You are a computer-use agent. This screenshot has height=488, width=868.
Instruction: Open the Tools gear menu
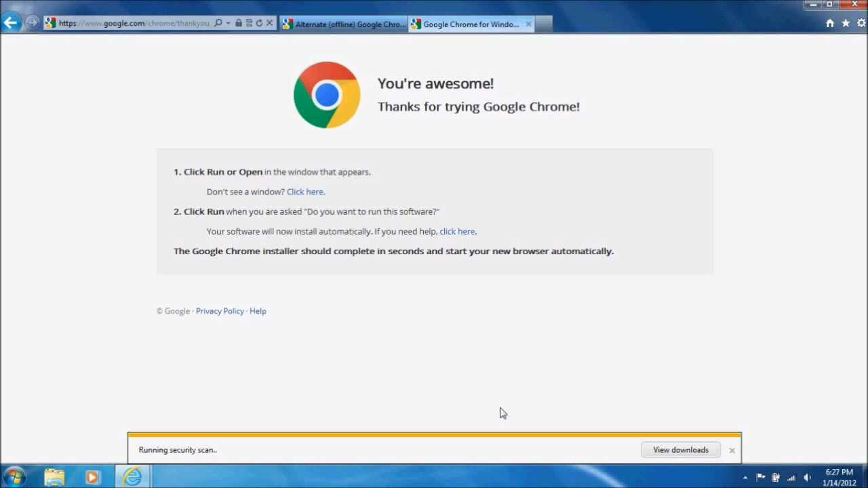tap(861, 23)
